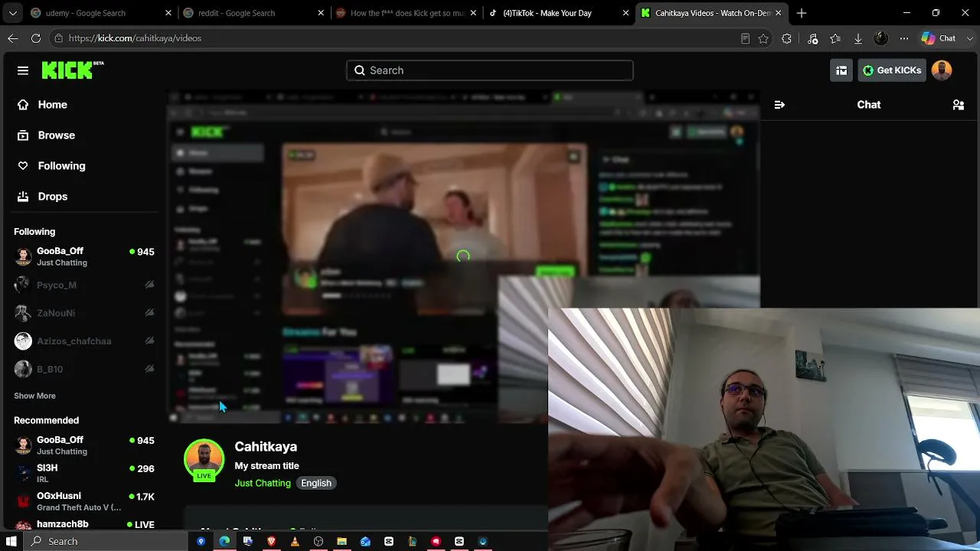Open the Home page in Kick sidebar

click(x=83, y=105)
